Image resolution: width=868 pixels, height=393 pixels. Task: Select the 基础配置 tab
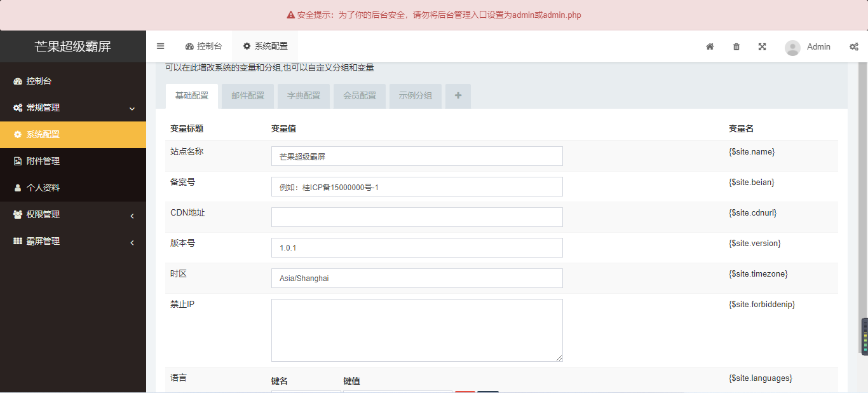(192, 96)
